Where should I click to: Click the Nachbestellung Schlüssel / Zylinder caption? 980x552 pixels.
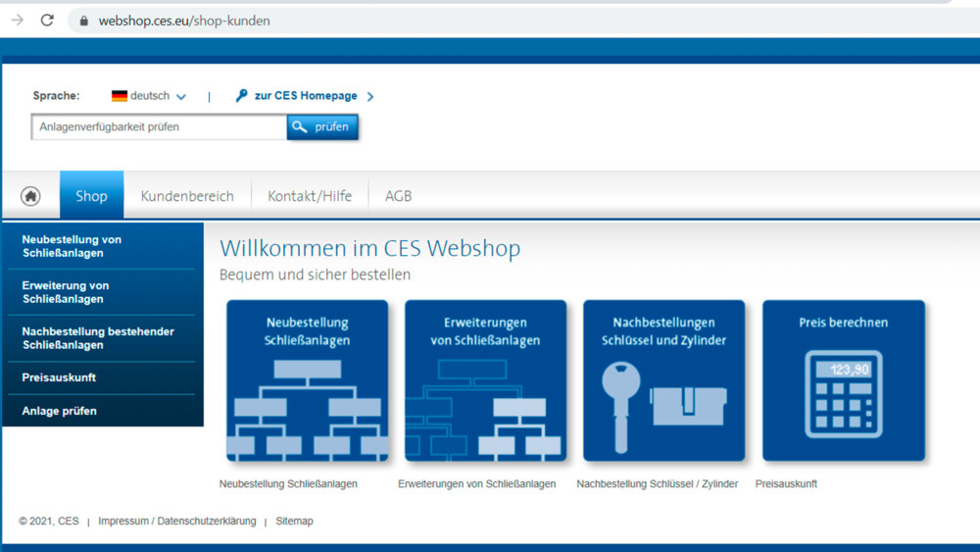click(657, 484)
